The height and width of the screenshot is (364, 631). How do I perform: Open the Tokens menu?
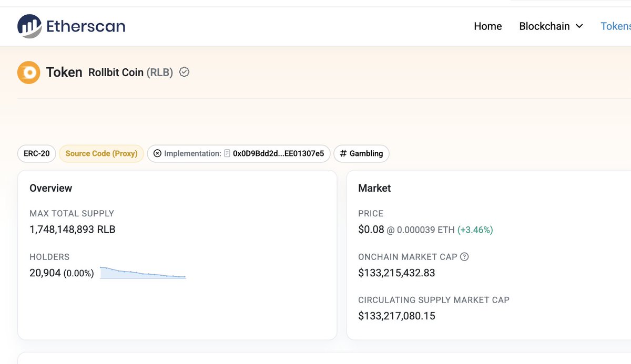616,26
